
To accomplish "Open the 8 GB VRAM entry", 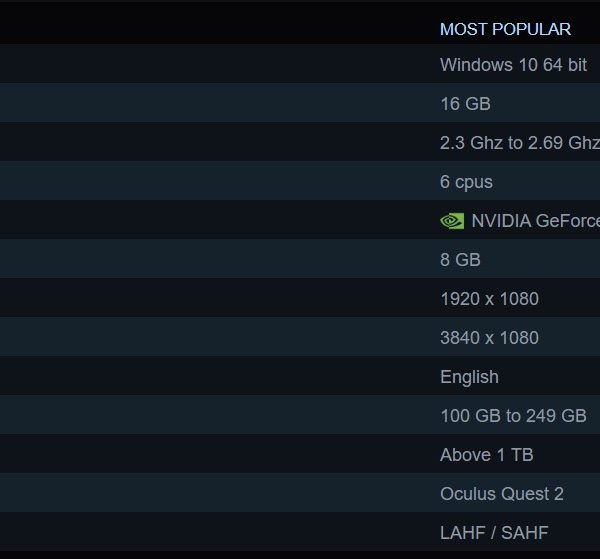I will [300, 259].
